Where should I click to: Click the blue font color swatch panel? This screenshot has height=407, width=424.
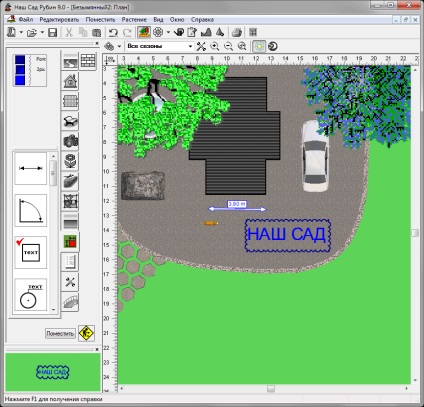tap(30, 71)
